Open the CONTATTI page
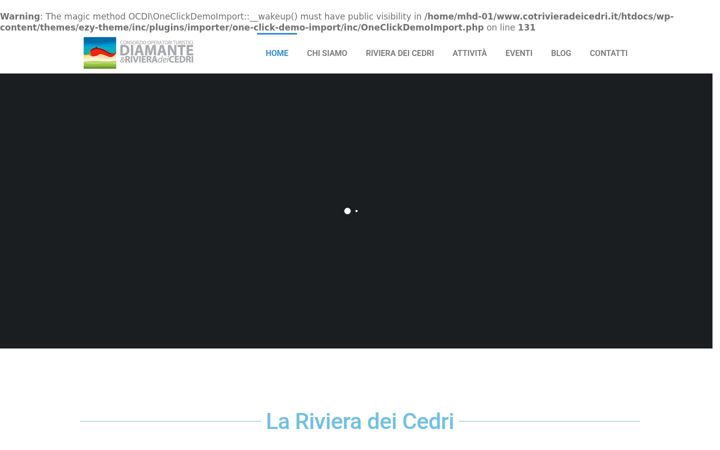The image size is (720, 450). 608,53
